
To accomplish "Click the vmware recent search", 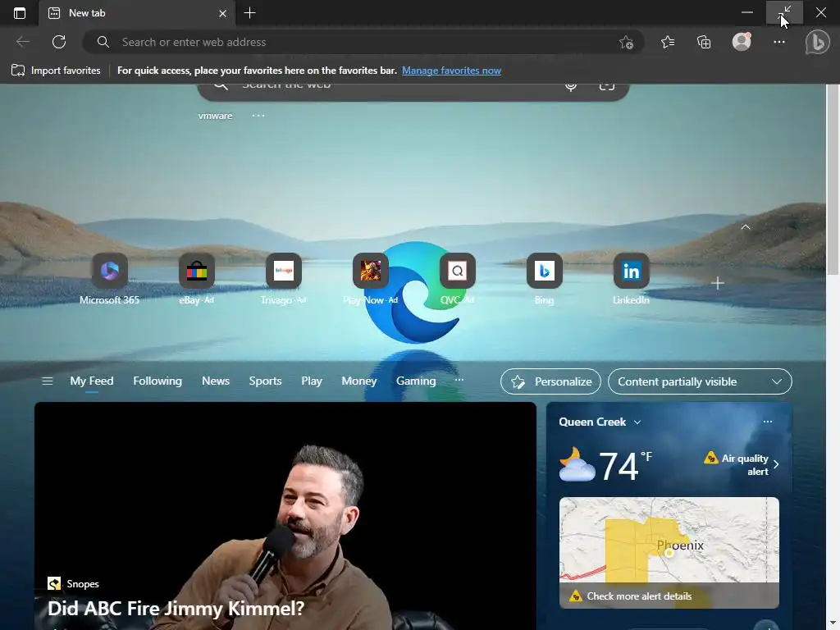I will point(216,116).
